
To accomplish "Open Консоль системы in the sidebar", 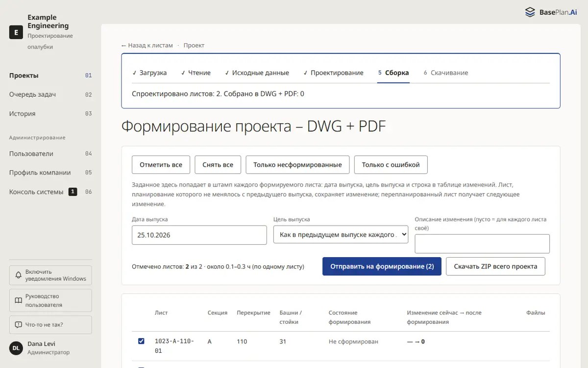I will (50, 192).
